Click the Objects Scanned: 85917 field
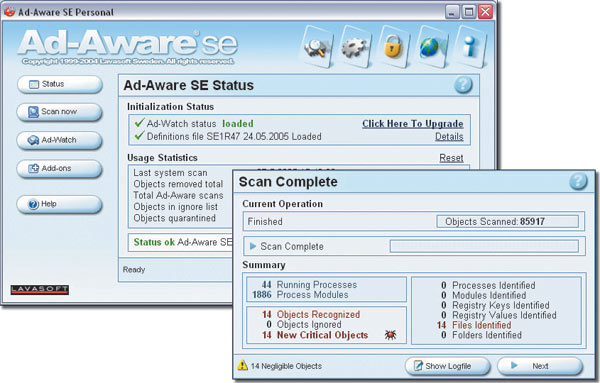 click(x=507, y=222)
